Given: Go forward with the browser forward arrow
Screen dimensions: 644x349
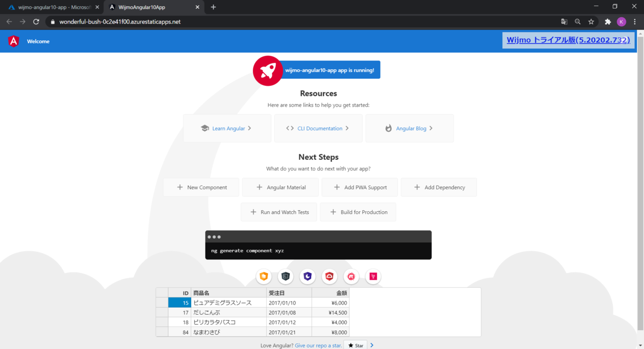Looking at the screenshot, I should [23, 21].
